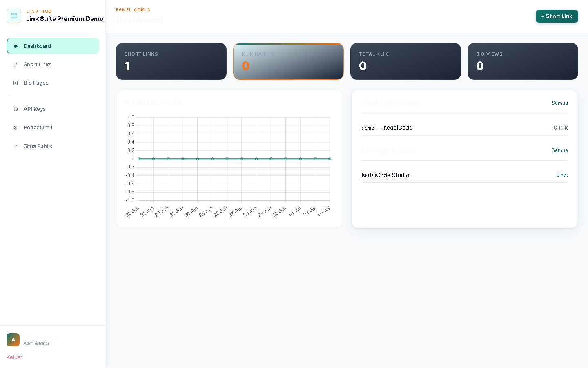Viewport: 588px width, 368px height.
Task: Select the Total Klik stat card
Action: [x=405, y=61]
